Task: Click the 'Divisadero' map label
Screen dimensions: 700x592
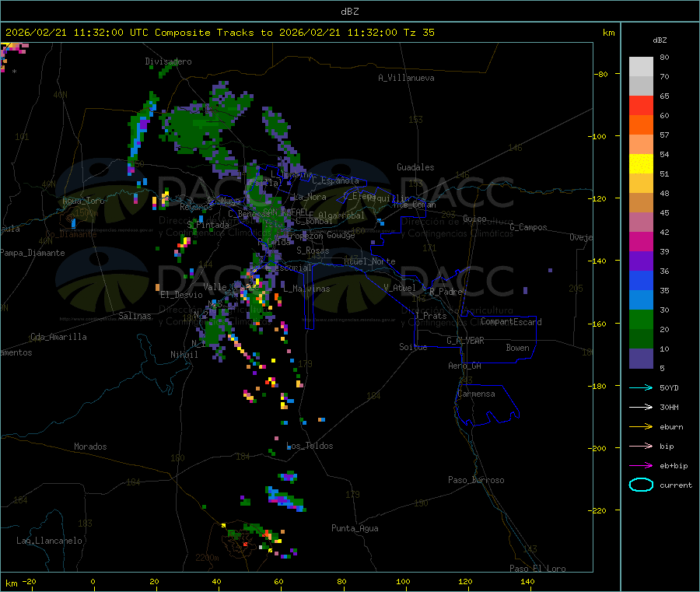Action: tap(168, 61)
